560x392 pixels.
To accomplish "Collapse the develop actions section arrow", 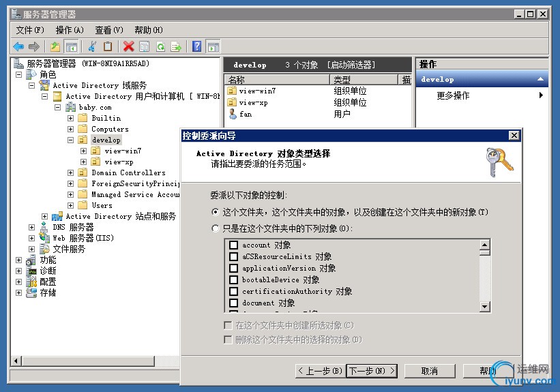I will [541, 79].
